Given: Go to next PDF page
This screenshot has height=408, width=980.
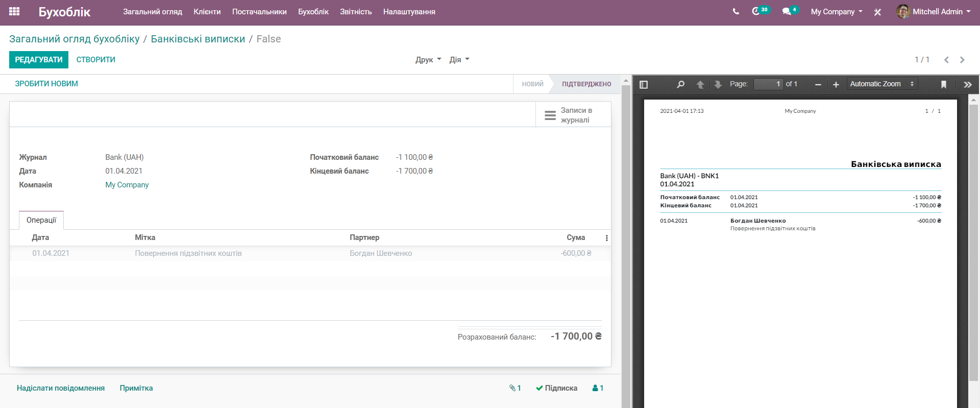Looking at the screenshot, I should tap(718, 84).
